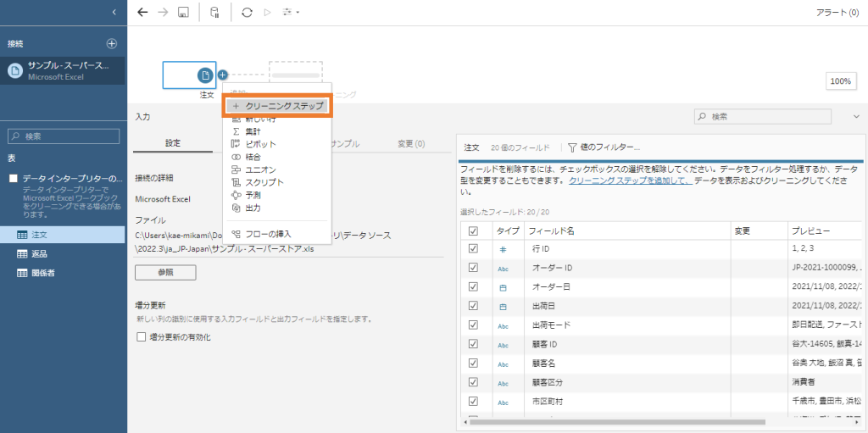The height and width of the screenshot is (433, 868).
Task: Run the flow with the play icon
Action: [267, 12]
